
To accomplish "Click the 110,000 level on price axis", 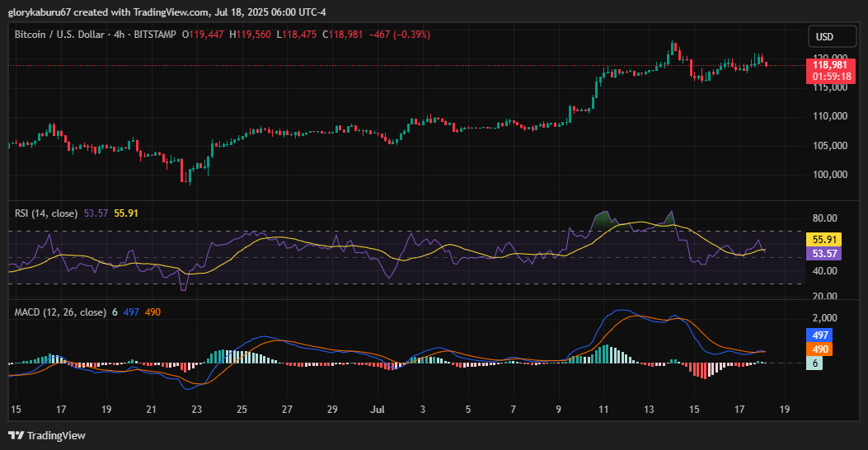I will pos(829,116).
